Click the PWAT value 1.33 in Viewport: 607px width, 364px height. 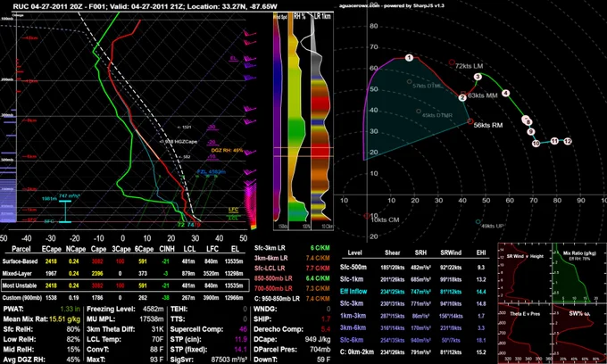click(70, 309)
